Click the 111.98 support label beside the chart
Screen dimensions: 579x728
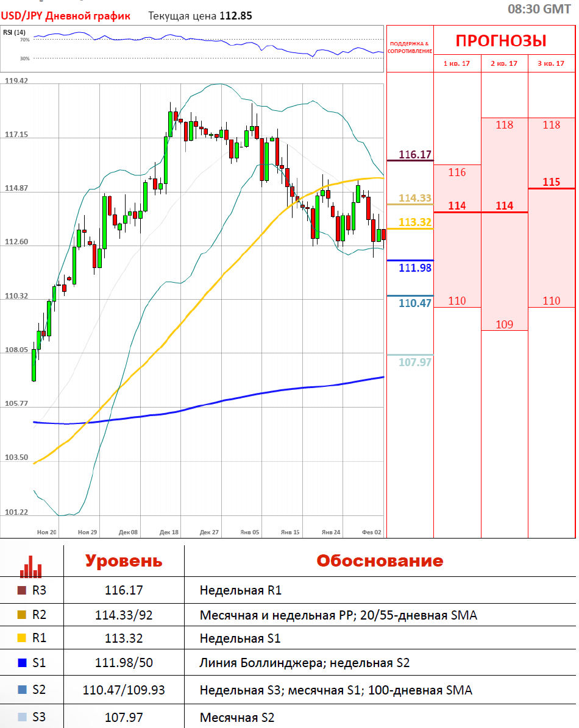pos(415,267)
